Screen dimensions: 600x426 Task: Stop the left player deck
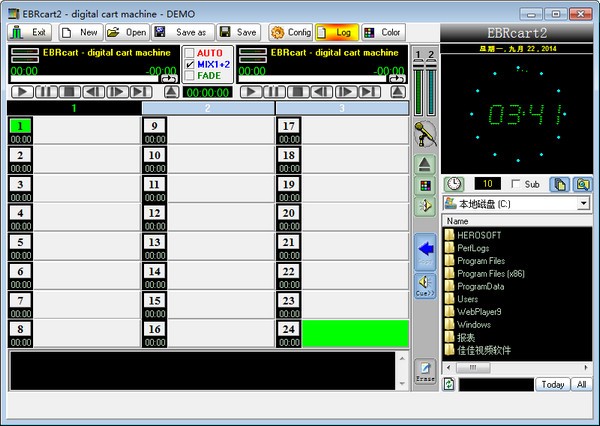coord(70,92)
